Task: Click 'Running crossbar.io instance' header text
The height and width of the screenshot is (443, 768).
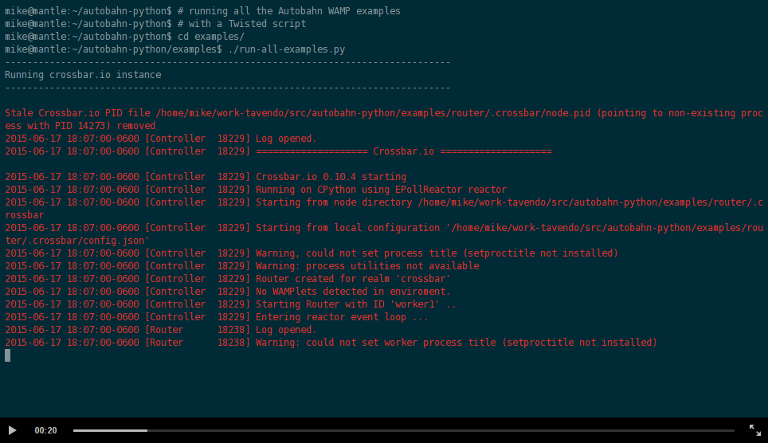Action: coord(83,75)
